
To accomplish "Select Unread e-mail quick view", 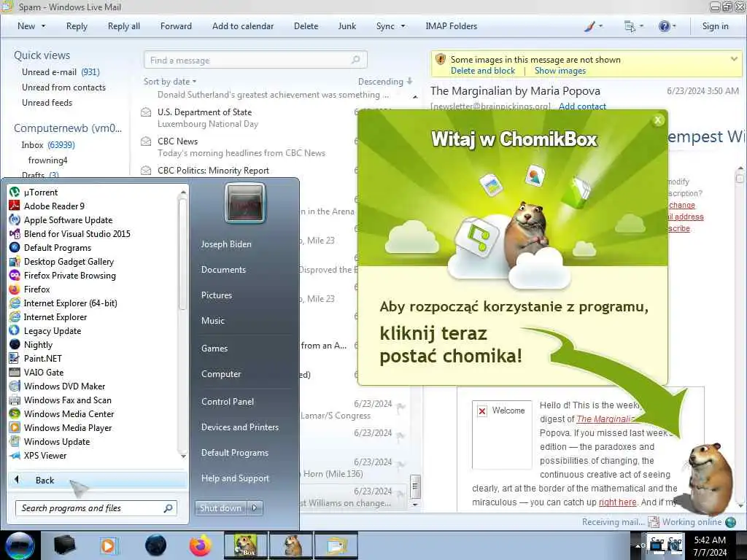I will [61, 72].
